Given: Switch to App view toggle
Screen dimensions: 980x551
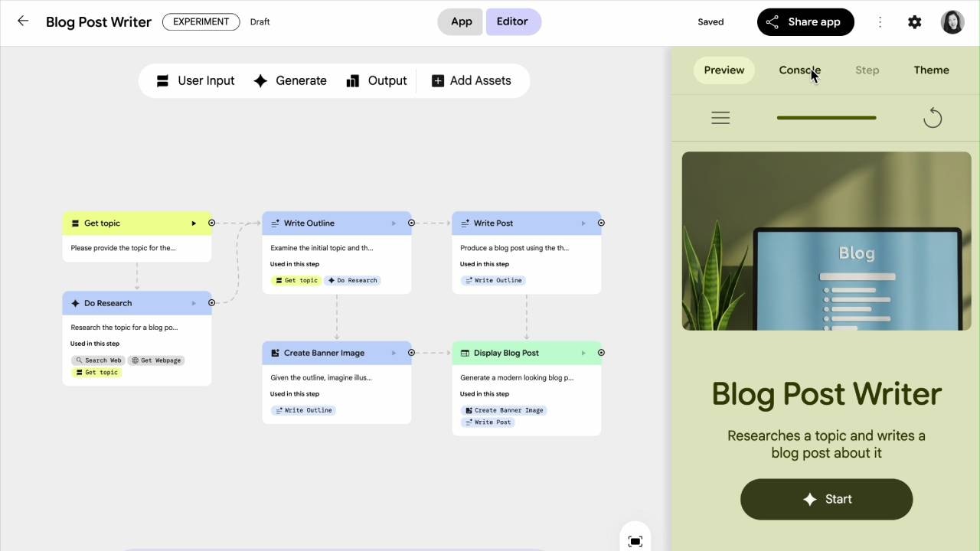Looking at the screenshot, I should click(461, 21).
